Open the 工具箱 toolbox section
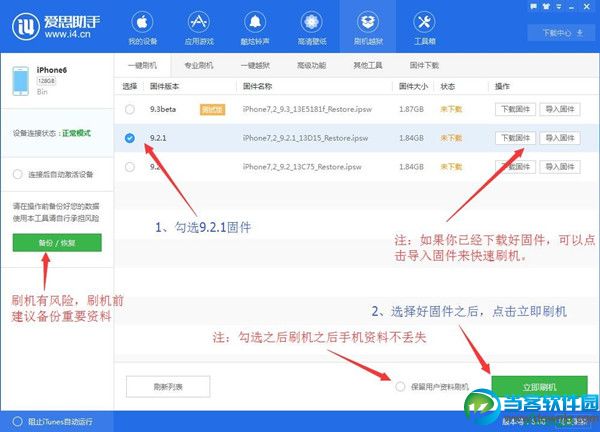Viewport: 600px width, 432px height. point(424,29)
